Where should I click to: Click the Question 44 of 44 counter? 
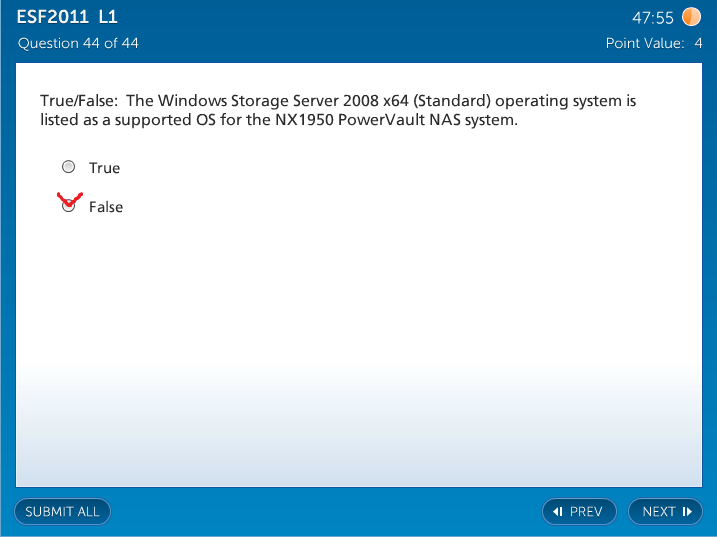click(78, 43)
